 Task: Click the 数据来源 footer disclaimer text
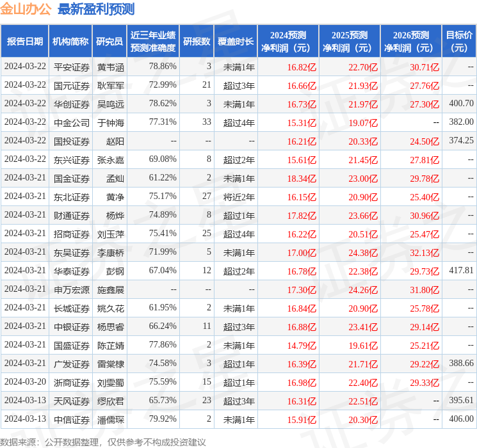(103, 442)
